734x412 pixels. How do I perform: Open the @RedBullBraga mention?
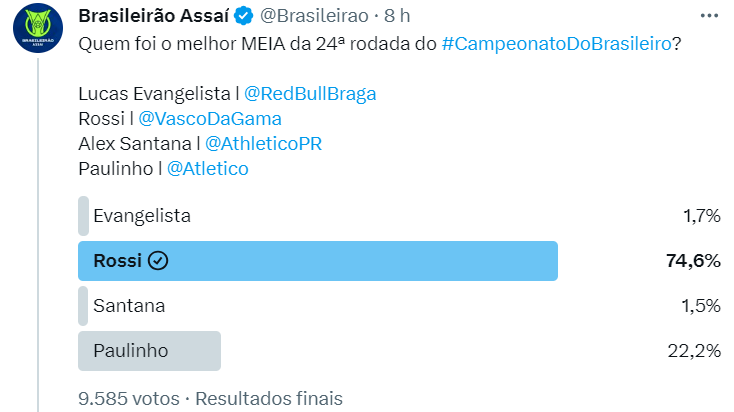tap(310, 94)
